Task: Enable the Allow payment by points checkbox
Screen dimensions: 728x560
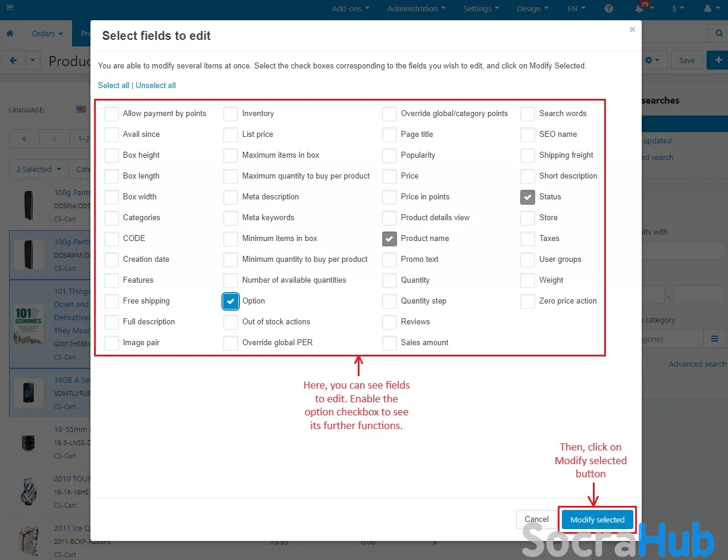Action: [111, 114]
